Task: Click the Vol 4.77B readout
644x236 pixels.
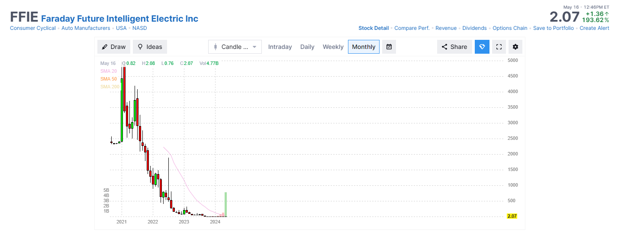Action: pos(209,63)
